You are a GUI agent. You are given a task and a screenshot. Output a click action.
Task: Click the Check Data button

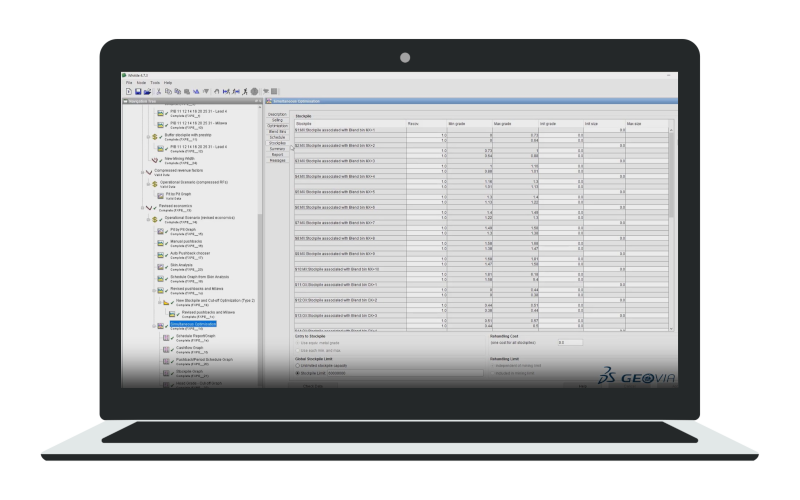coord(313,386)
